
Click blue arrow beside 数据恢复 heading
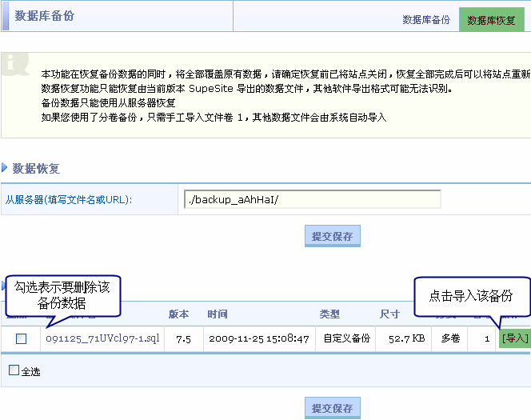(x=5, y=168)
